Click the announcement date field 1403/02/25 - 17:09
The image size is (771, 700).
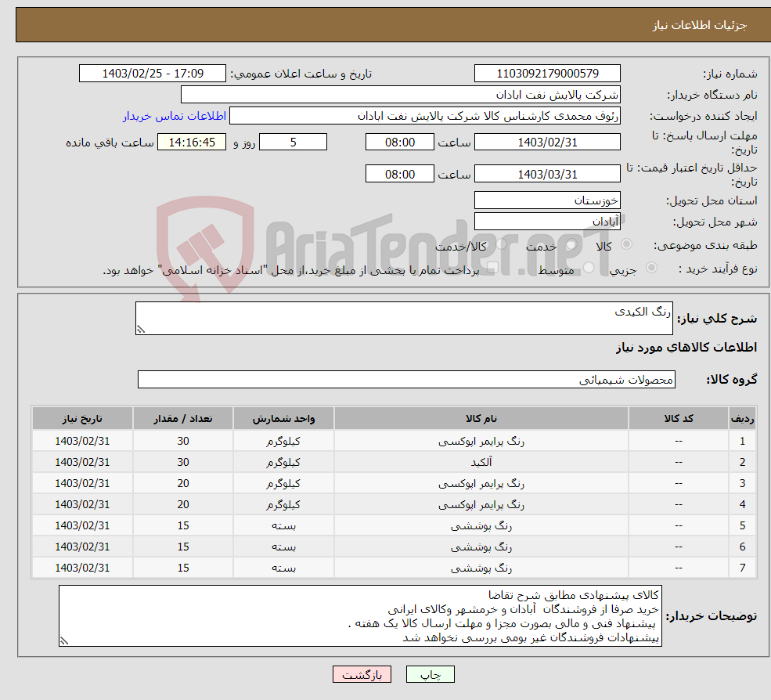pos(153,74)
